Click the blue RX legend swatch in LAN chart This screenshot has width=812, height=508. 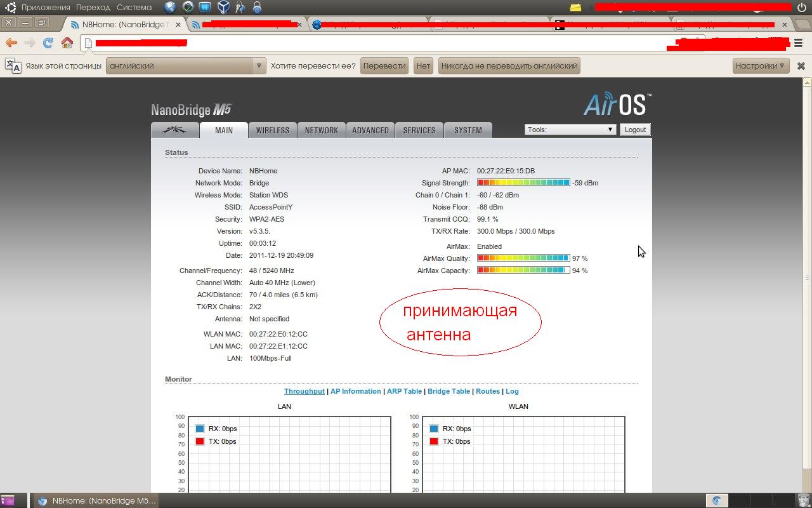pyautogui.click(x=200, y=429)
